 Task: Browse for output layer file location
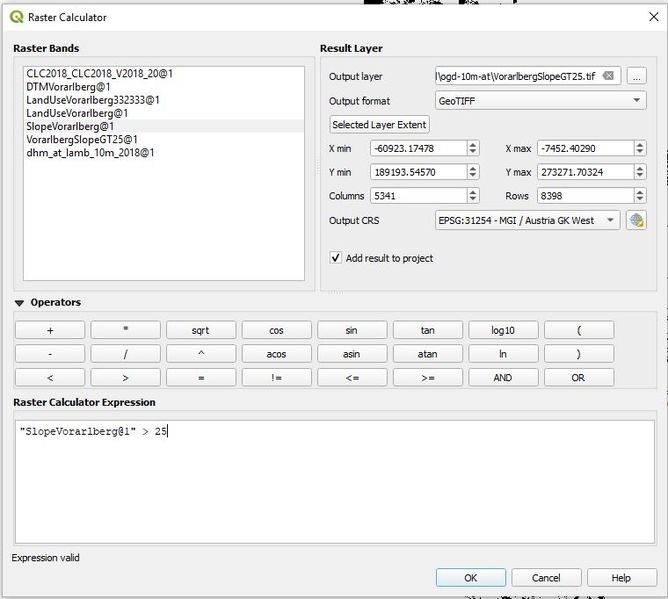636,76
